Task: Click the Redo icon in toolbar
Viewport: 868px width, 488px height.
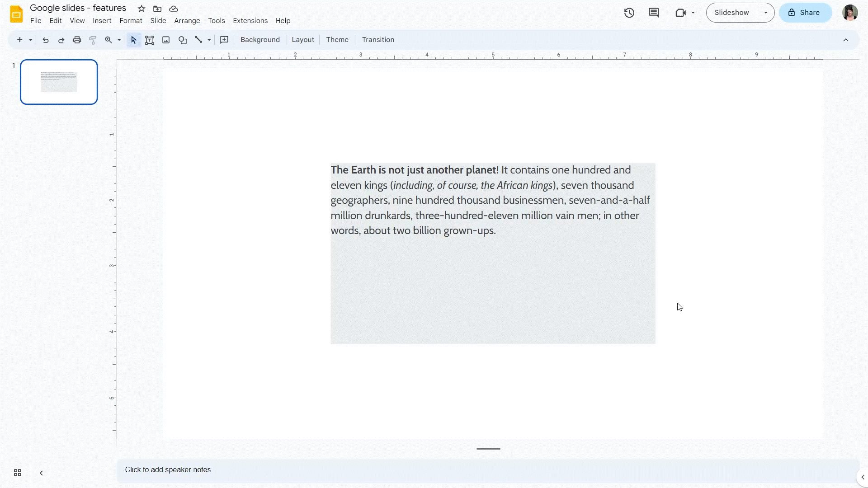Action: coord(61,39)
